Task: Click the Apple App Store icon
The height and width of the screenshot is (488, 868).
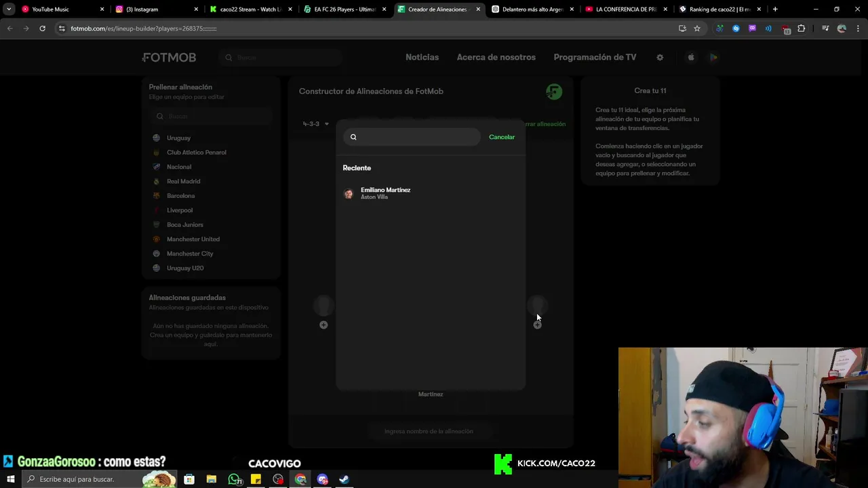Action: tap(691, 58)
